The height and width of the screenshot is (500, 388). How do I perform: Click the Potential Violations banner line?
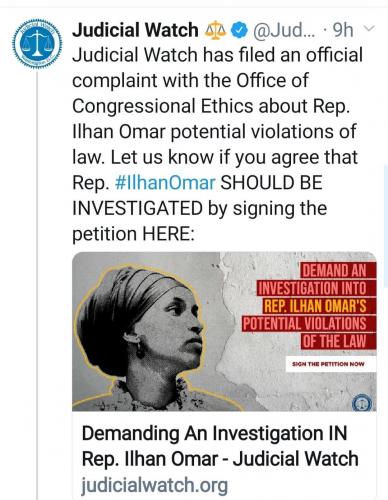tap(305, 323)
